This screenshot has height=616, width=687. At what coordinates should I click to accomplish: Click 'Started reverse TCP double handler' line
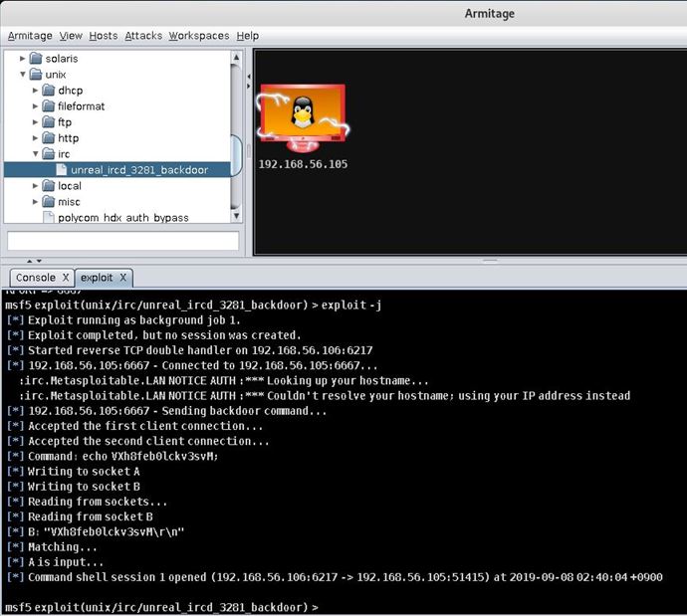tap(190, 350)
